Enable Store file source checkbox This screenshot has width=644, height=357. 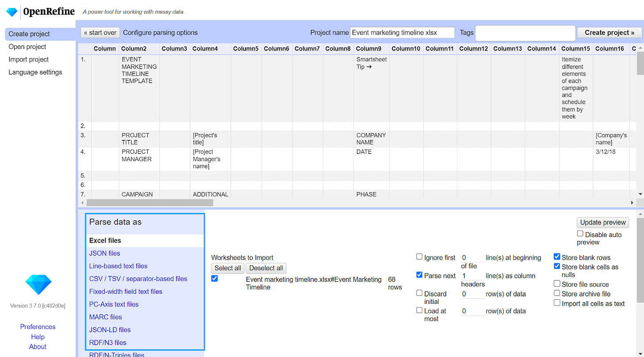point(557,284)
